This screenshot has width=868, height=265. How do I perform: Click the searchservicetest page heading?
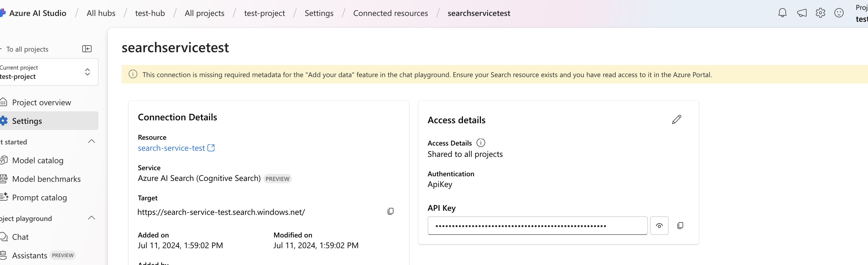pos(175,48)
